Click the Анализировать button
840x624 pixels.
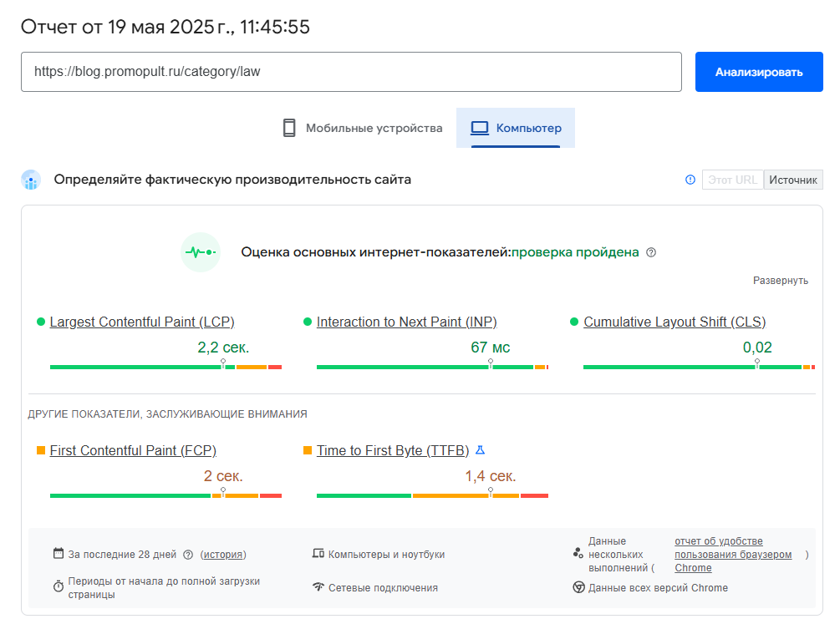[x=759, y=72]
